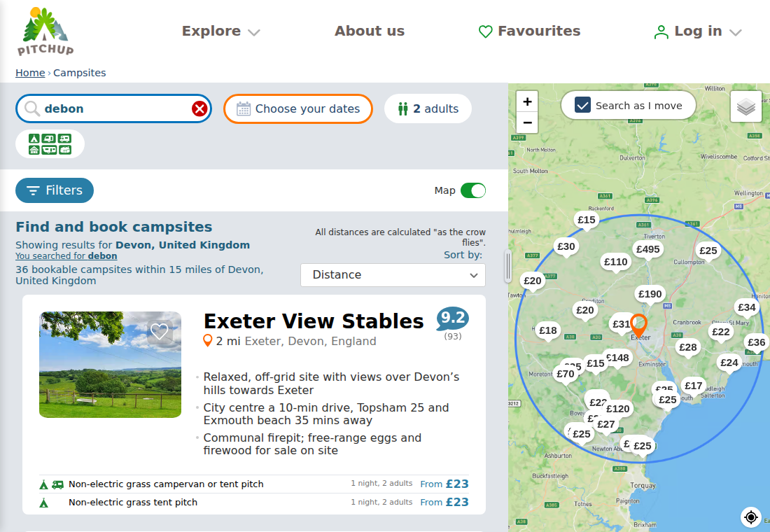
Task: Zoom in on the map
Action: click(527, 101)
